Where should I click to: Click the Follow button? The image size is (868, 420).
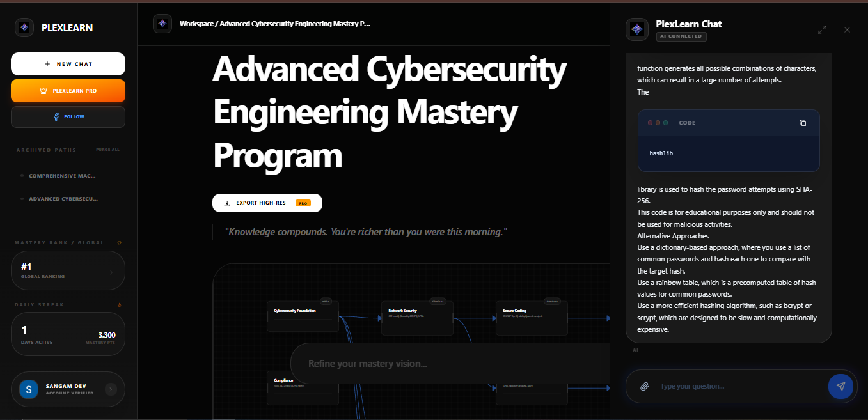pos(68,116)
